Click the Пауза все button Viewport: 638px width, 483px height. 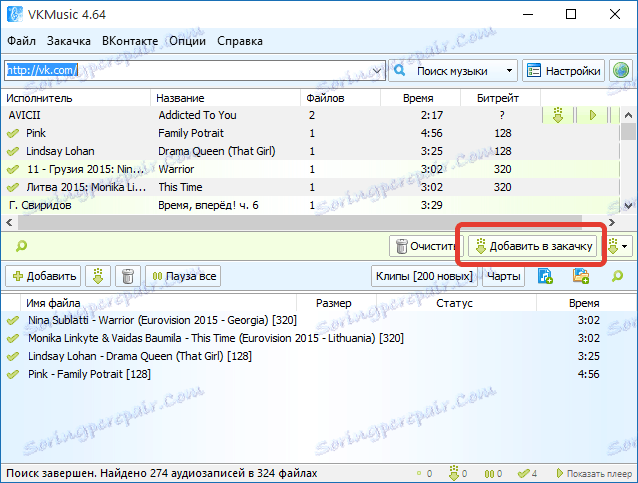183,276
